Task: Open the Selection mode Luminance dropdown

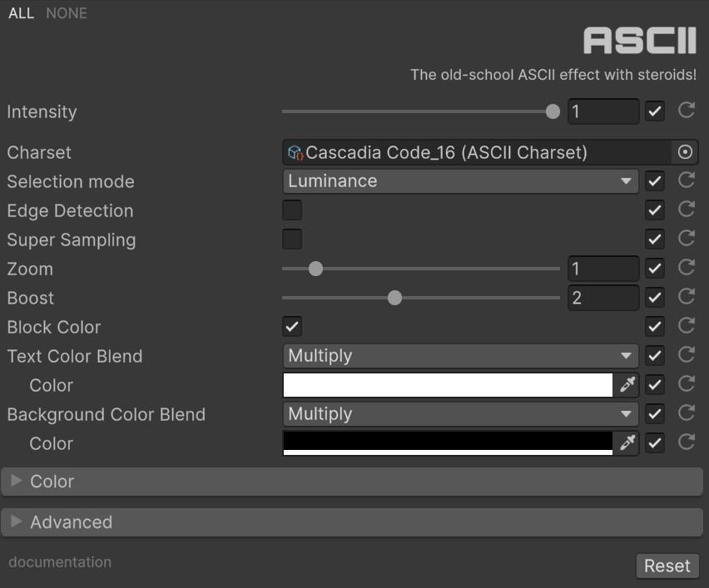Action: [x=460, y=181]
